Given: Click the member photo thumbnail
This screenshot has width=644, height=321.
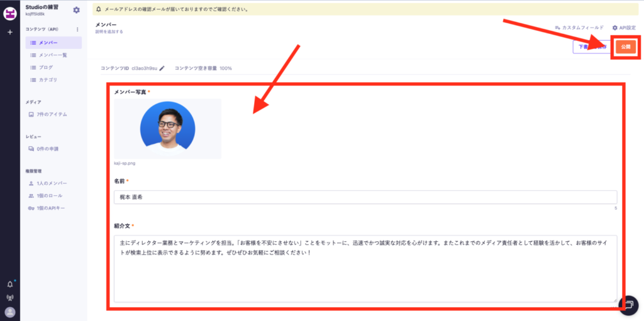Looking at the screenshot, I should tap(167, 129).
